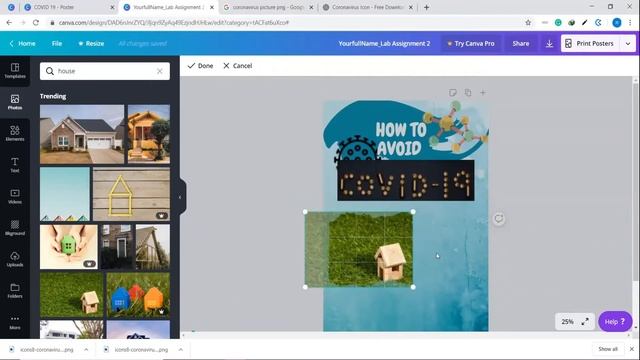The height and width of the screenshot is (360, 640).
Task: Open the Uploads sidebar panel
Action: pos(15,259)
